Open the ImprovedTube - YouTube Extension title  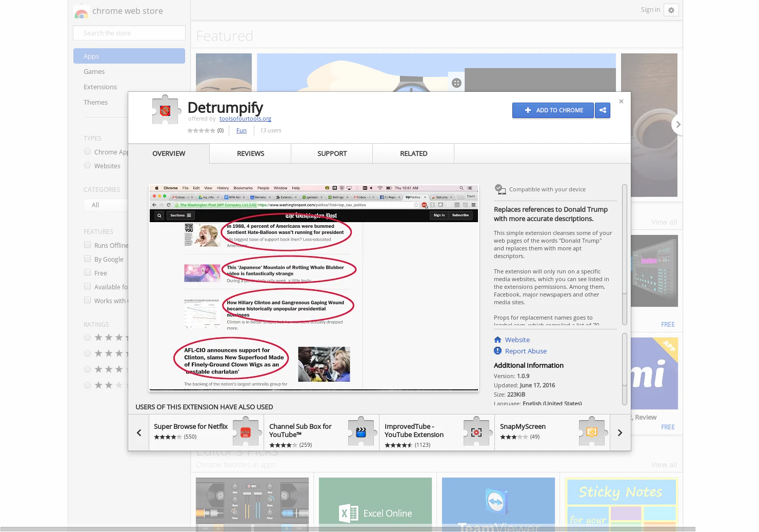(x=414, y=430)
